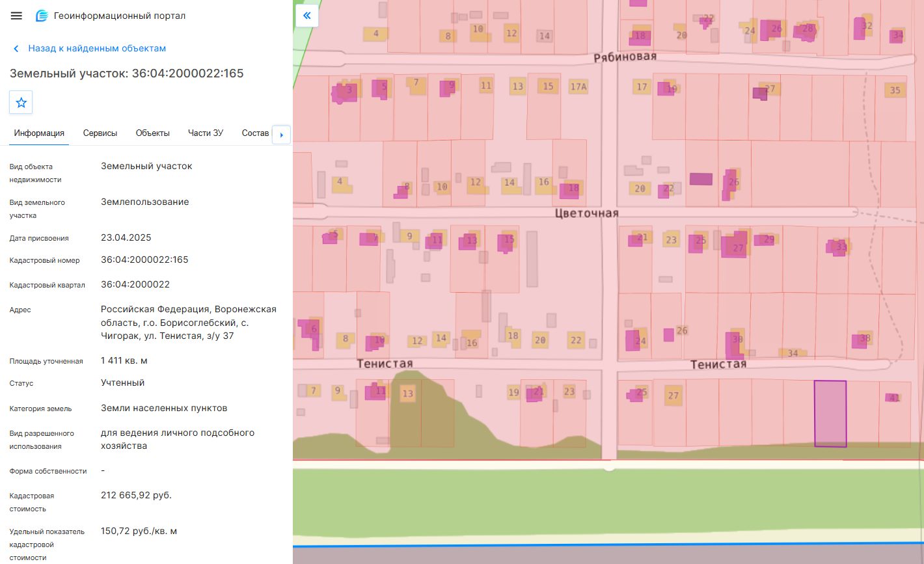Click the area value 1 411 кв. м
924x564 pixels.
(124, 360)
